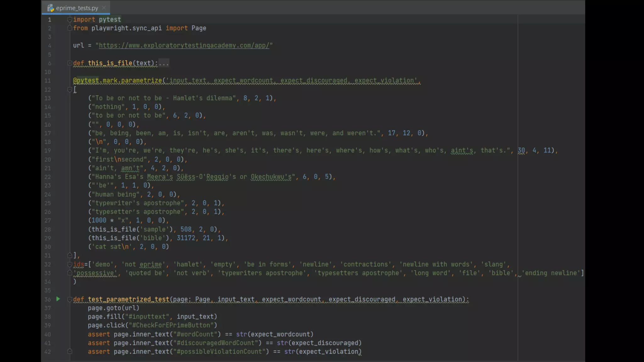Click the fold end marker at line 2
The width and height of the screenshot is (644, 362).
[x=70, y=28]
